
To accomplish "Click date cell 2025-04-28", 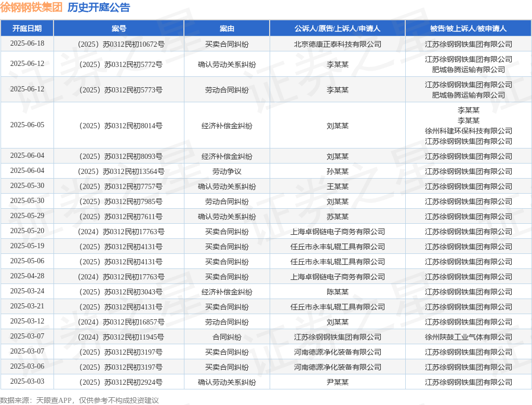I will click(x=27, y=276).
